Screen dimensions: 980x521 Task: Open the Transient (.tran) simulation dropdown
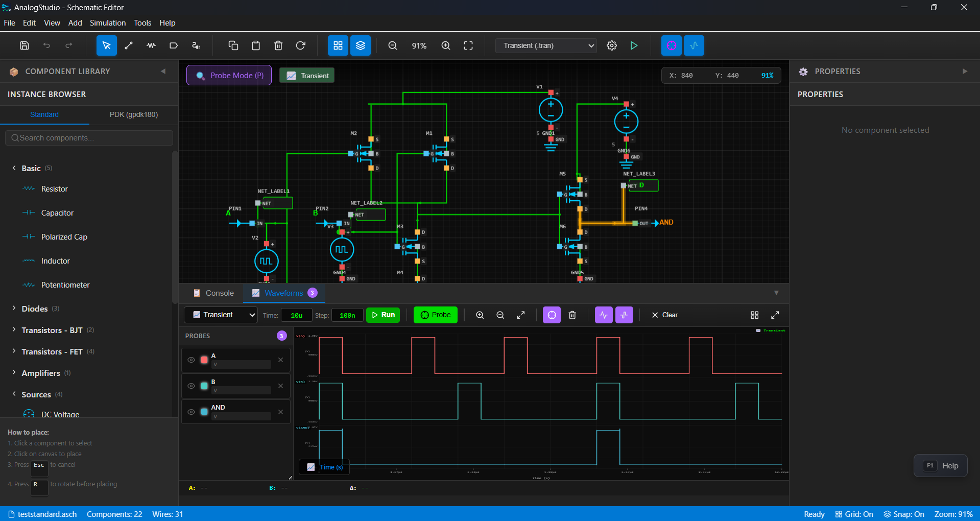click(x=545, y=45)
